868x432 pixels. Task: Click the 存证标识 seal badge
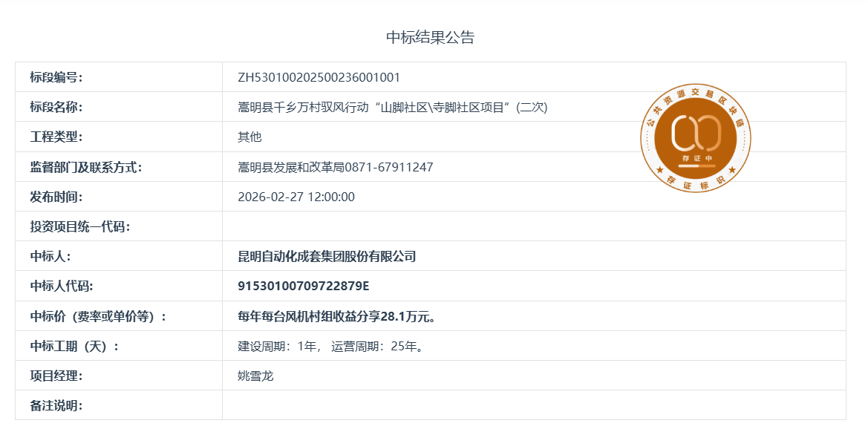[696, 138]
